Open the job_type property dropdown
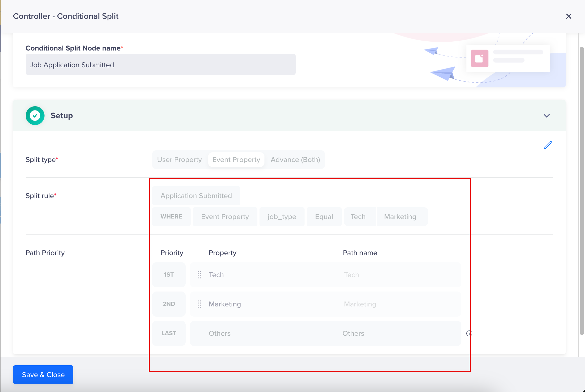 click(x=282, y=217)
